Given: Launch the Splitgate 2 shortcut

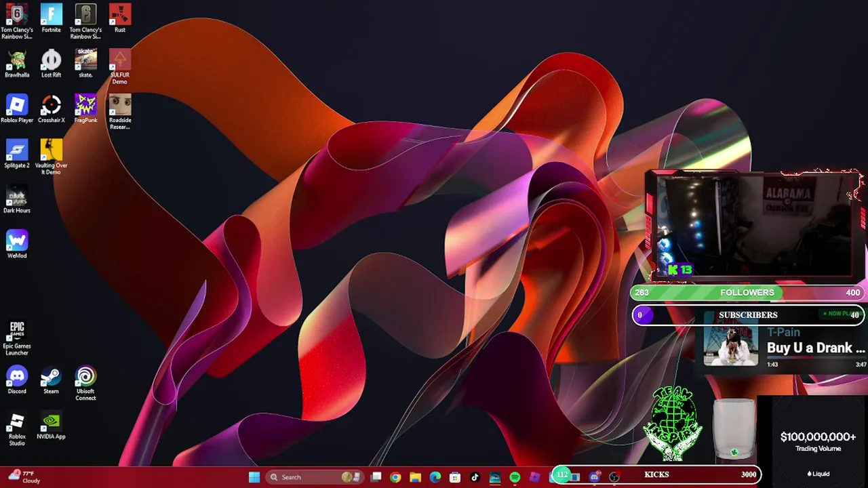Looking at the screenshot, I should tap(17, 154).
